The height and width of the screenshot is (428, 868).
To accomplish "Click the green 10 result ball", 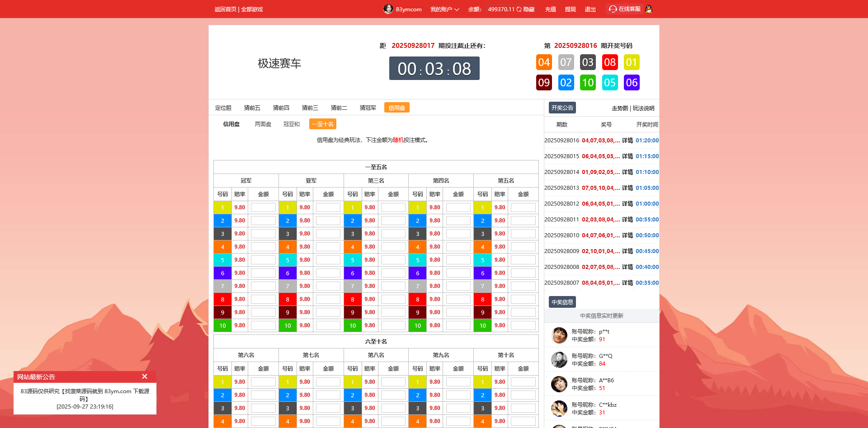I will pos(588,83).
